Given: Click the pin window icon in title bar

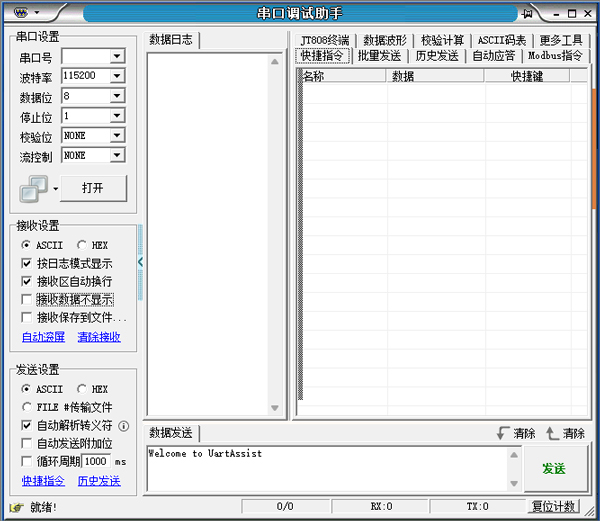Looking at the screenshot, I should click(527, 13).
